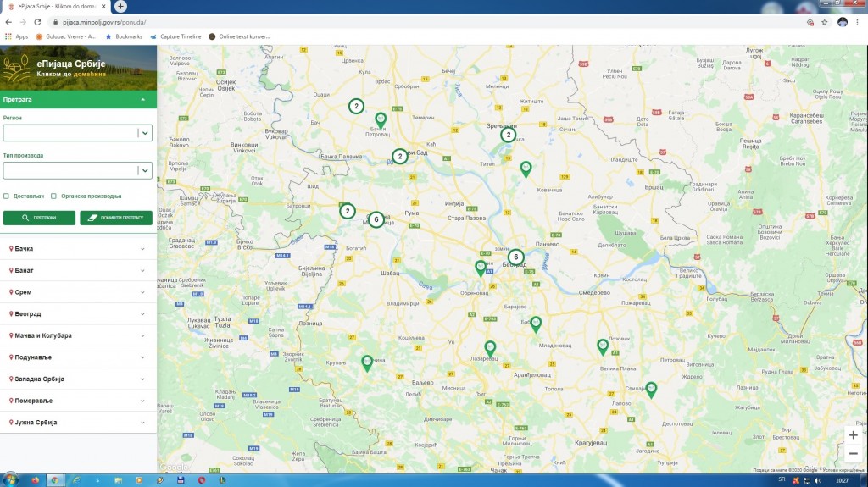Click the green pin north of Mladenovac

pos(536,324)
